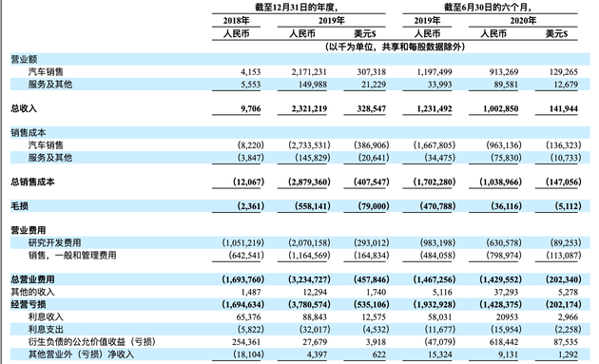This screenshot has height=364, width=599.
Task: Select the cell 1,197,499
Action: [x=435, y=72]
